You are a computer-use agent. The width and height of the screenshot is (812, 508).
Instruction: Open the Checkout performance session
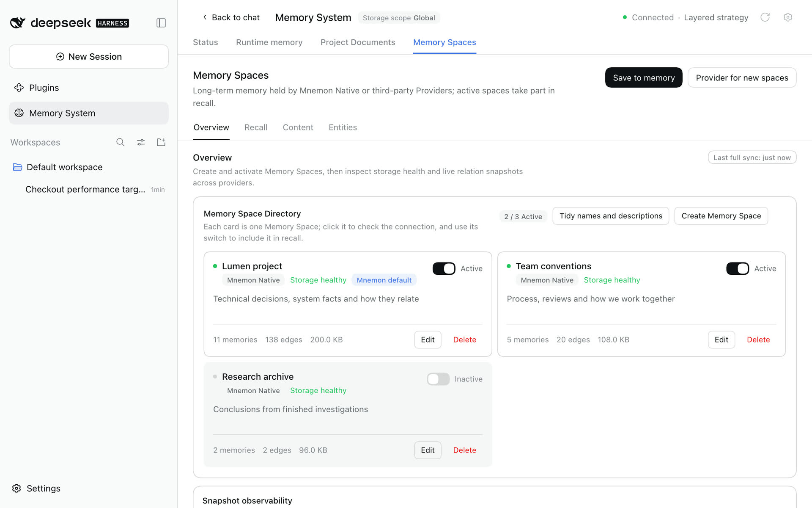pos(89,189)
